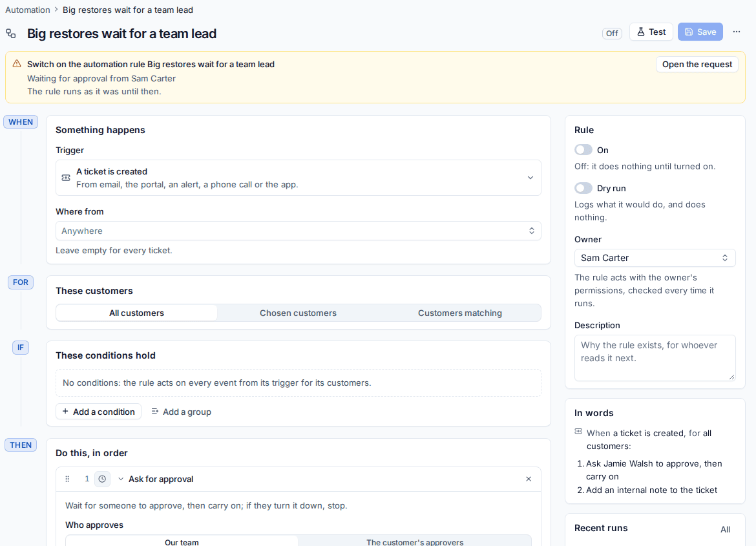Click the ticket icon in the Trigger dropdown
Screen dimensions: 756x546
[x=66, y=178]
